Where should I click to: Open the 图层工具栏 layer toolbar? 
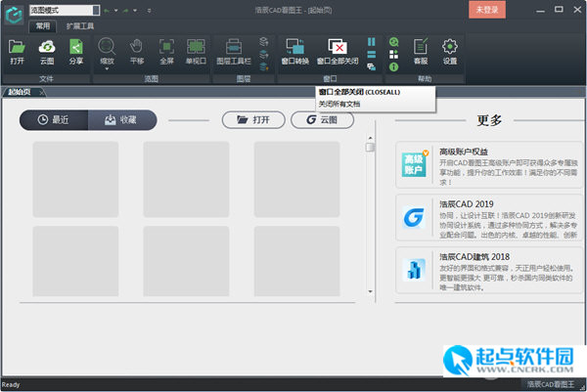(234, 51)
